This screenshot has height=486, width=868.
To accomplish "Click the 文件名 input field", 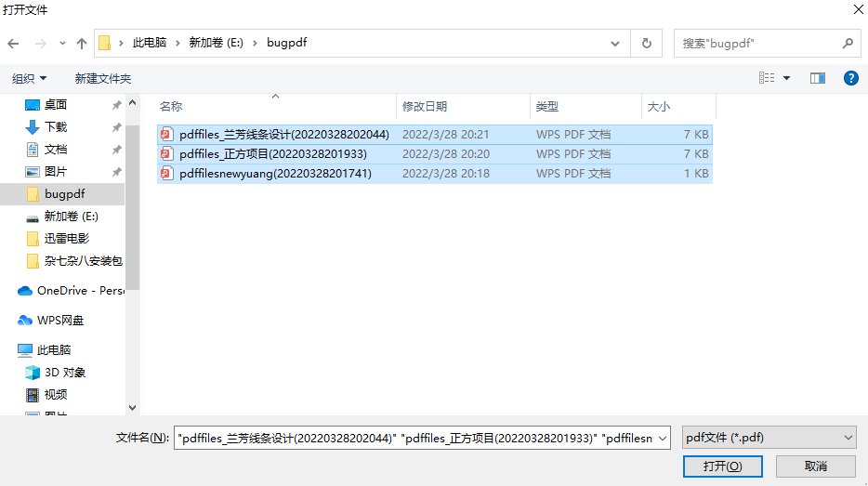I will coord(423,437).
